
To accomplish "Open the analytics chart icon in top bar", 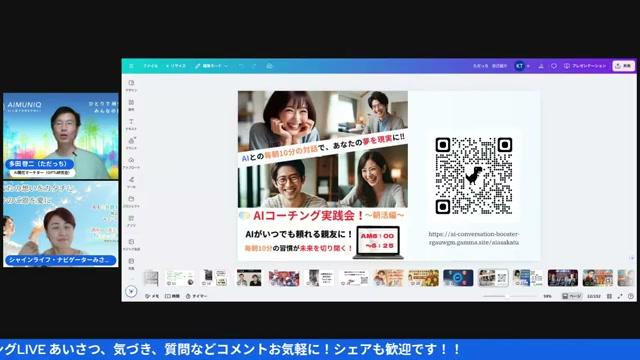I will [x=541, y=66].
